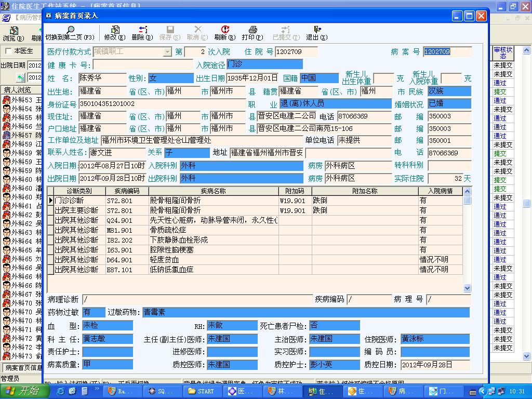Click the 保存 (S) save toolbar icon
Screen dimensions: 532x399
click(x=170, y=30)
